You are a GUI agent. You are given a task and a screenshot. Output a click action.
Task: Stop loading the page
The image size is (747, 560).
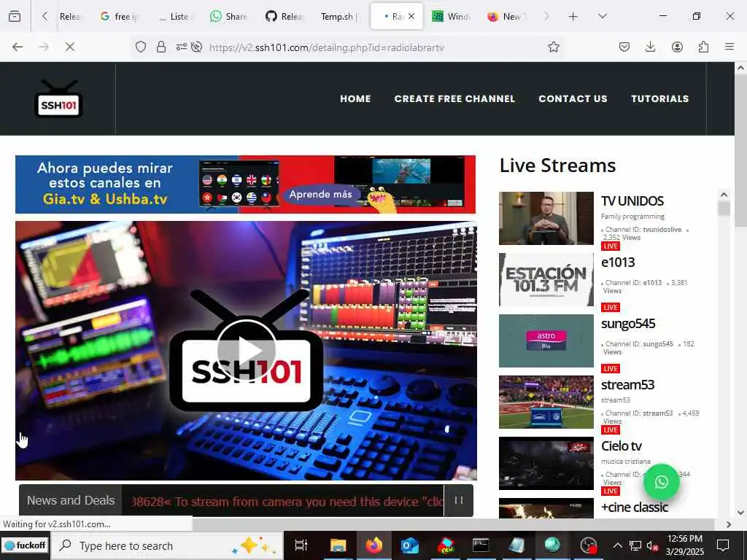[69, 47]
